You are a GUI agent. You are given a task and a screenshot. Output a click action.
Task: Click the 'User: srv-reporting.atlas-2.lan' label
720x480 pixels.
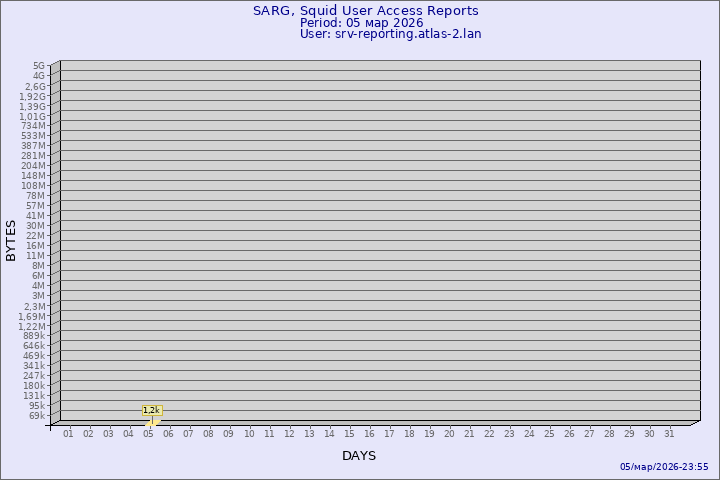click(x=390, y=34)
